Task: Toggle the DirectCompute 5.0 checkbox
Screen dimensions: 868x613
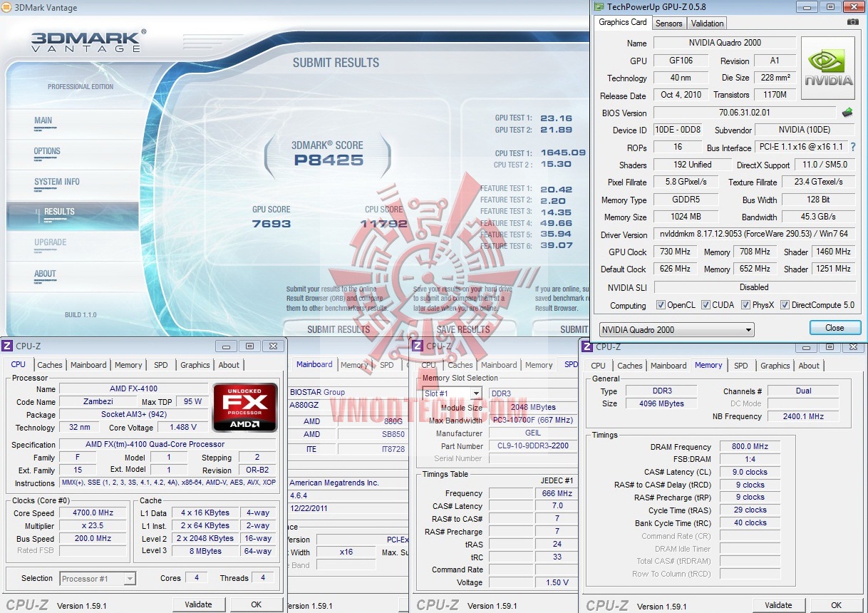Action: (x=785, y=305)
